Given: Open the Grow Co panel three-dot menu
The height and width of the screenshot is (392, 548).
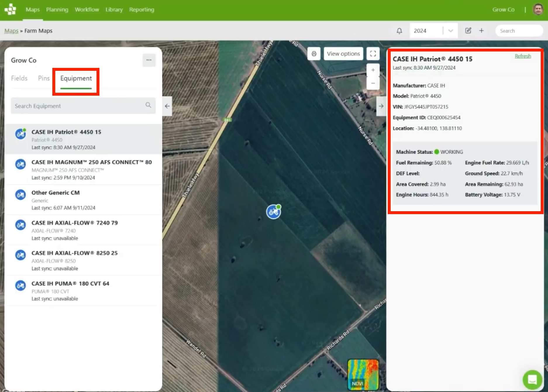Looking at the screenshot, I should click(149, 60).
